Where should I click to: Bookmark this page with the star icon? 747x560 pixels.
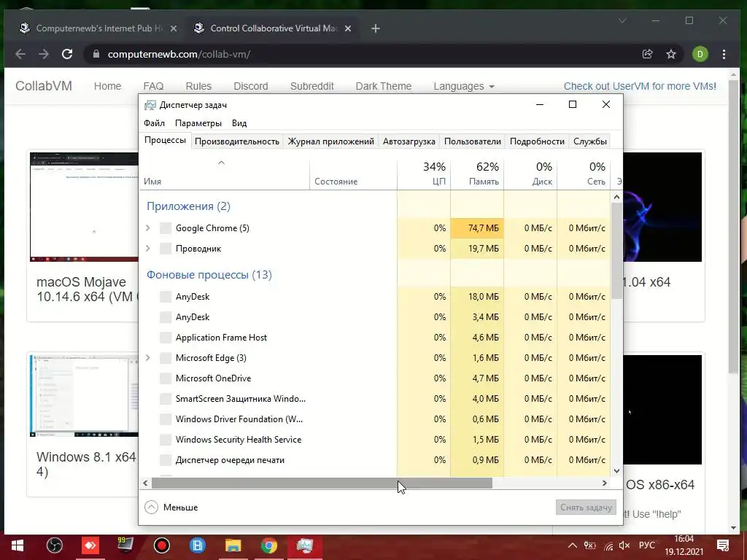[x=671, y=54]
